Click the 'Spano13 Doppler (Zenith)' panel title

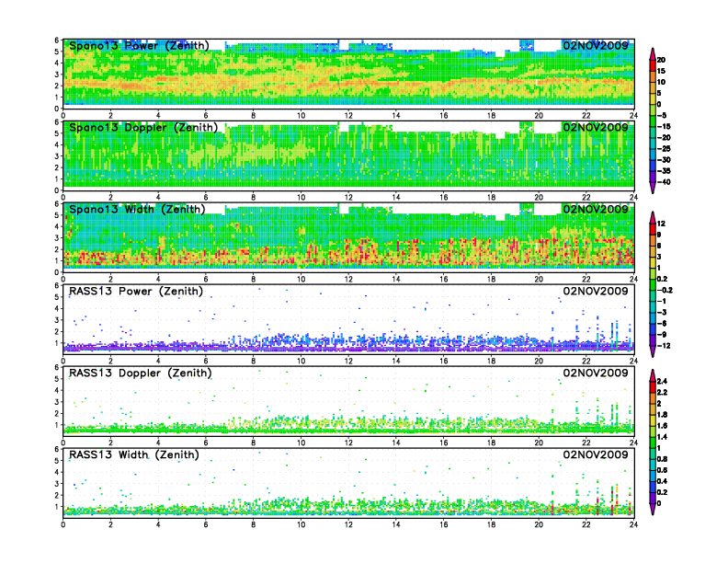pos(143,128)
